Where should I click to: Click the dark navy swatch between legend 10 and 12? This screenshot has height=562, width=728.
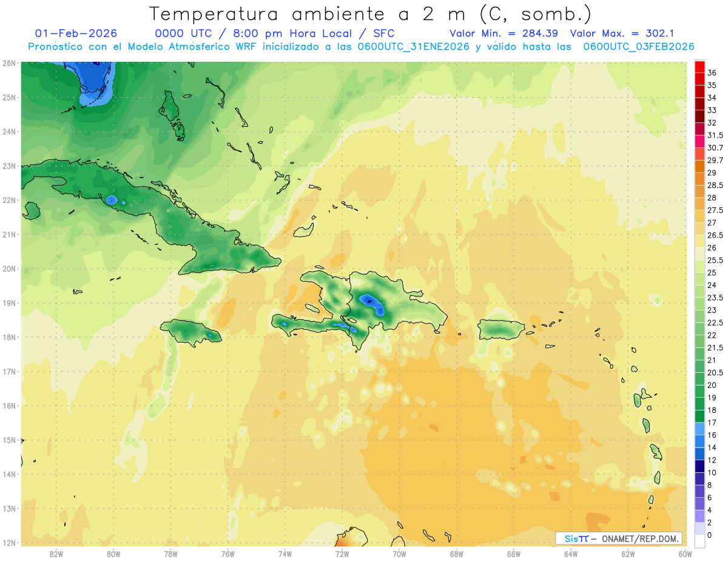699,466
